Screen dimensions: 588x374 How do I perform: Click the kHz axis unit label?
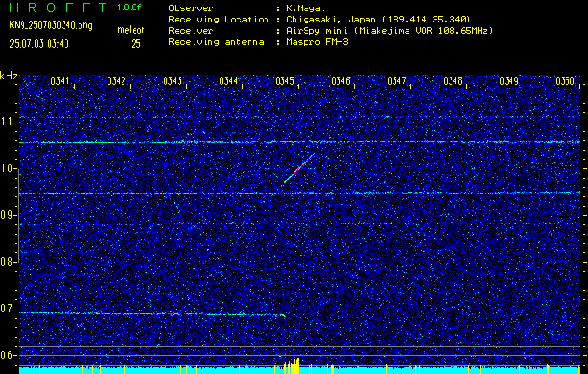[8, 76]
